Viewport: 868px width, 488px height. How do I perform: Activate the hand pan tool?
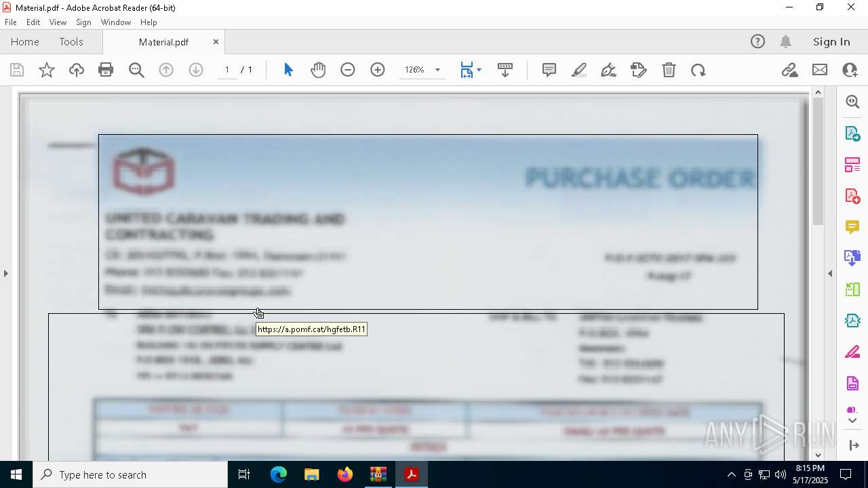tap(318, 70)
